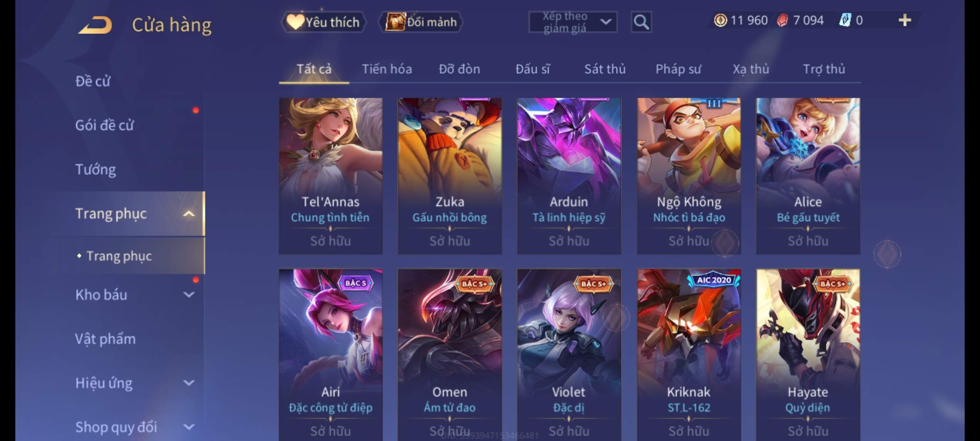The height and width of the screenshot is (441, 980).
Task: Select the Zuka Gấu nhồi bông skin card
Action: tap(450, 176)
